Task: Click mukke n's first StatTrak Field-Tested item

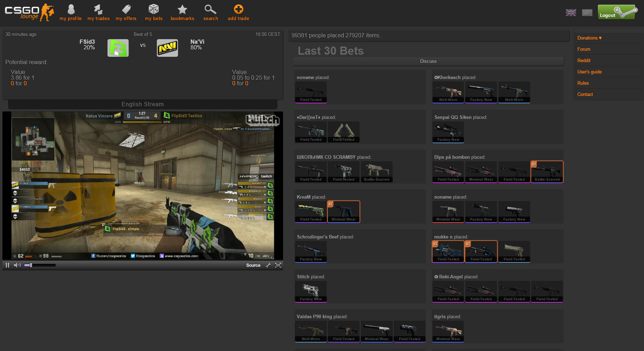Action: (x=448, y=252)
